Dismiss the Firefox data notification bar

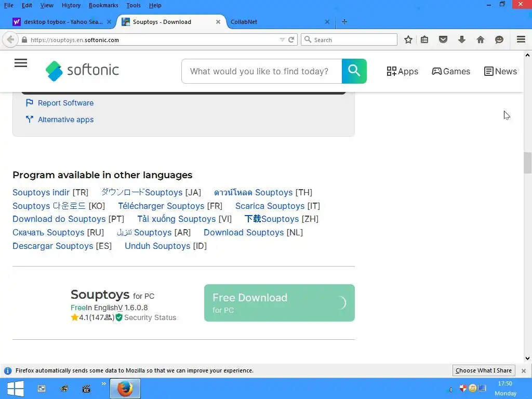(x=524, y=371)
